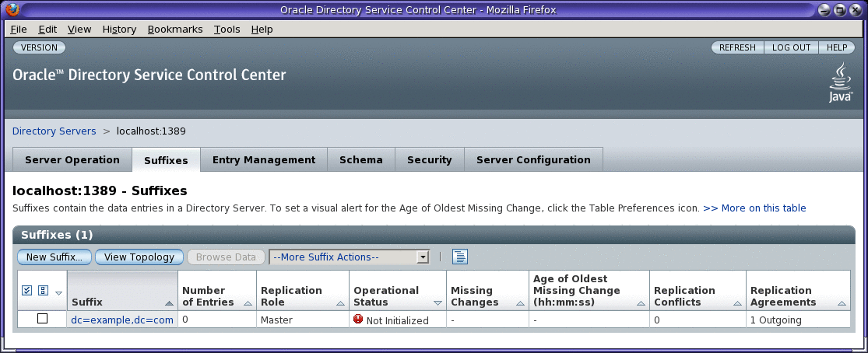Click the Firefox icon in title bar

click(12, 9)
